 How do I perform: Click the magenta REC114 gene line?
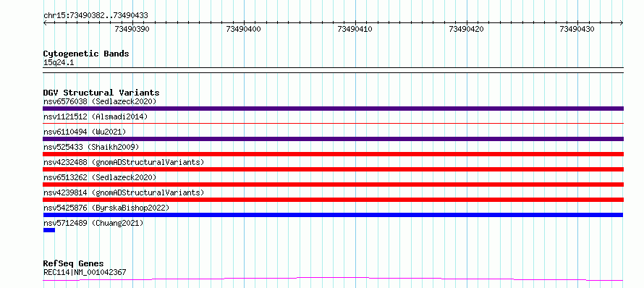tap(333, 279)
